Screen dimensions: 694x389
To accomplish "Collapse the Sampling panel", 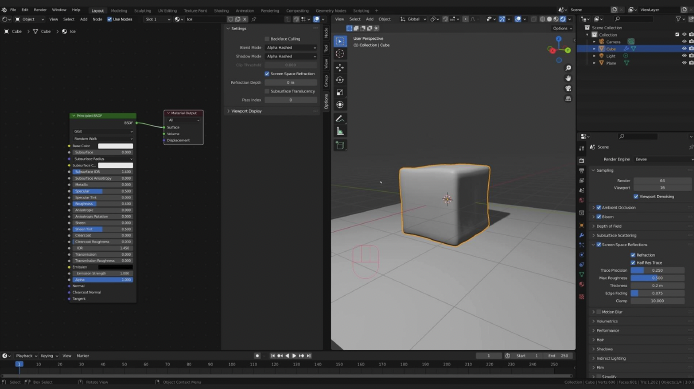I will tap(605, 170).
